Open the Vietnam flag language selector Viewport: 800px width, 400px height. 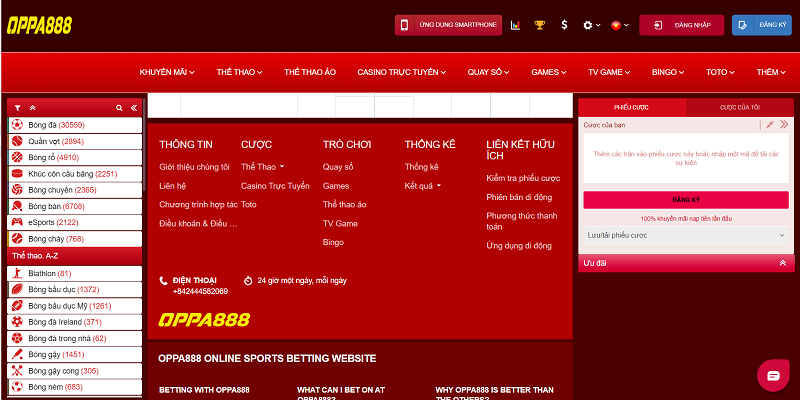click(x=620, y=25)
